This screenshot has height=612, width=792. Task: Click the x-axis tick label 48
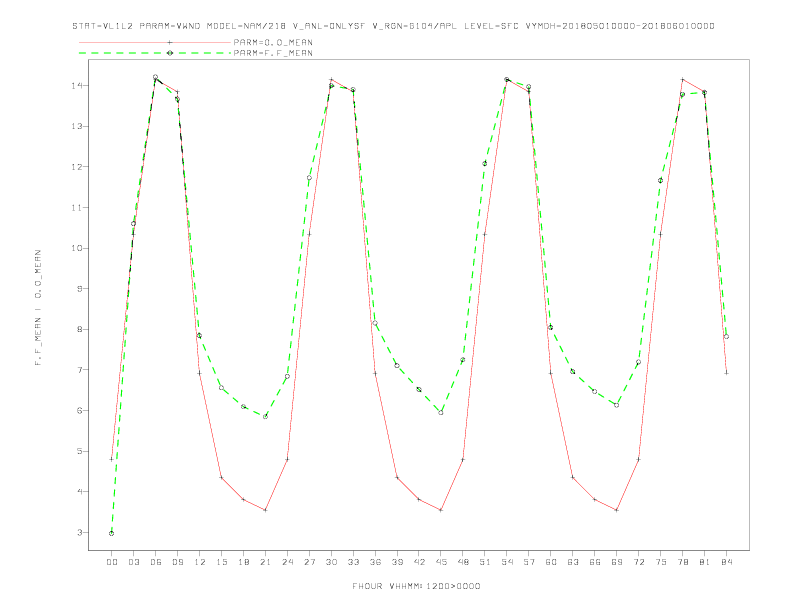463,562
